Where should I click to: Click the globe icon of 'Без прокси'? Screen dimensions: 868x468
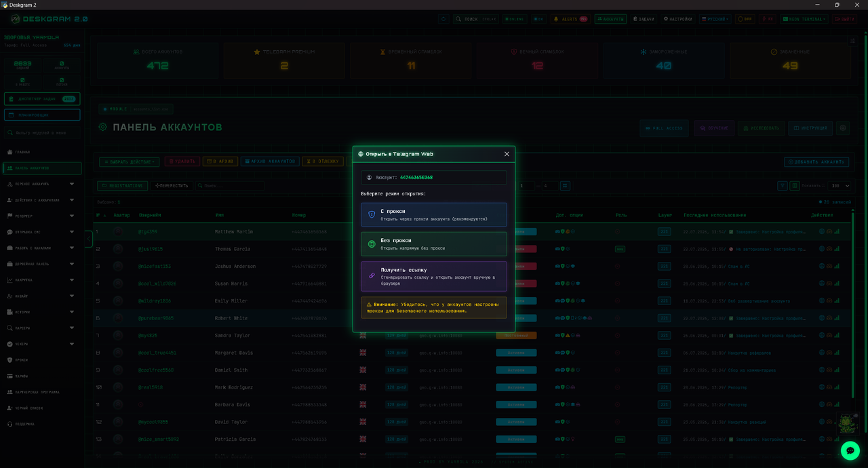372,244
